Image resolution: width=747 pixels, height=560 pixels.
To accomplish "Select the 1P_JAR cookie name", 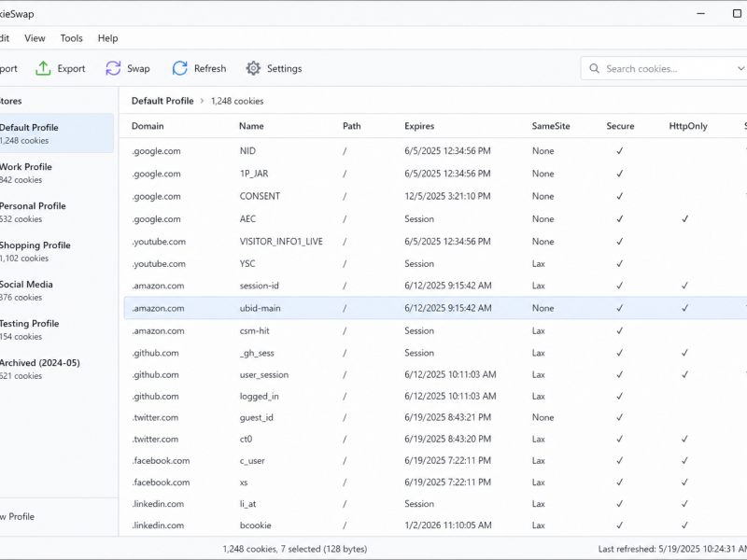I will coord(254,174).
